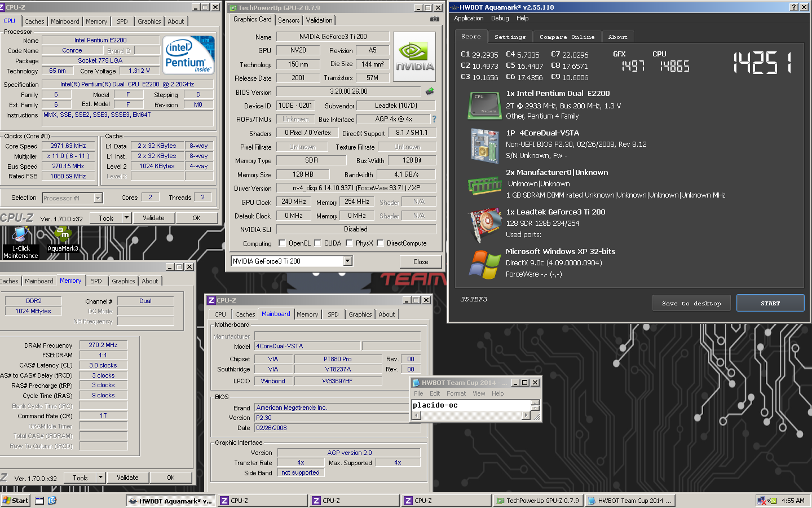Click Validate in the top CPU-Z window

[x=153, y=218]
